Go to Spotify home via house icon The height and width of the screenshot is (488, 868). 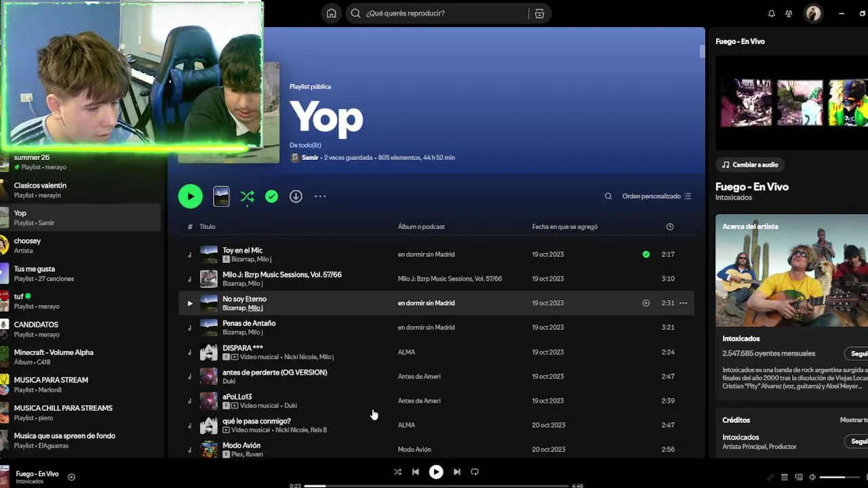pos(331,14)
